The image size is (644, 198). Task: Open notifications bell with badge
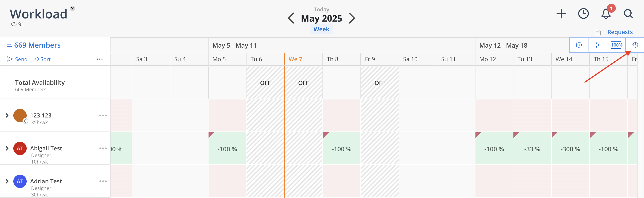606,14
